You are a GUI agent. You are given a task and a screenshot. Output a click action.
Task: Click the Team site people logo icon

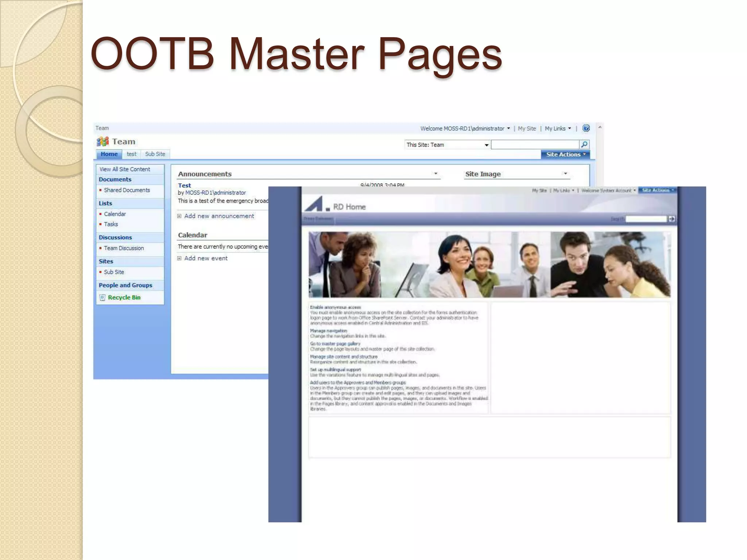102,141
